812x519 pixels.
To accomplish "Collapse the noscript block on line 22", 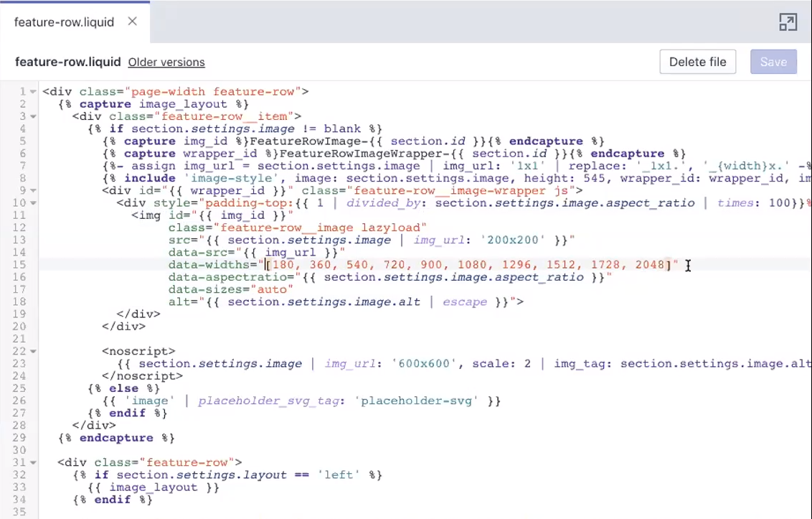I will point(33,351).
